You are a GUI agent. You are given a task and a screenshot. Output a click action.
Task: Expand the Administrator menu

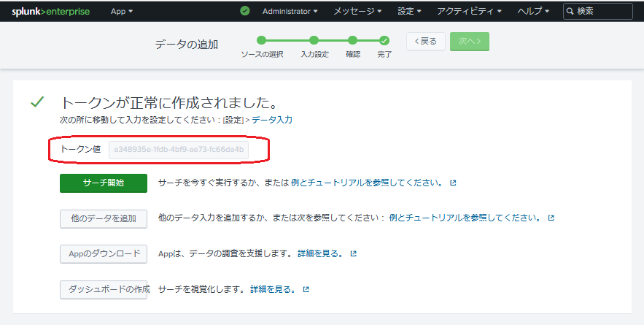point(290,12)
